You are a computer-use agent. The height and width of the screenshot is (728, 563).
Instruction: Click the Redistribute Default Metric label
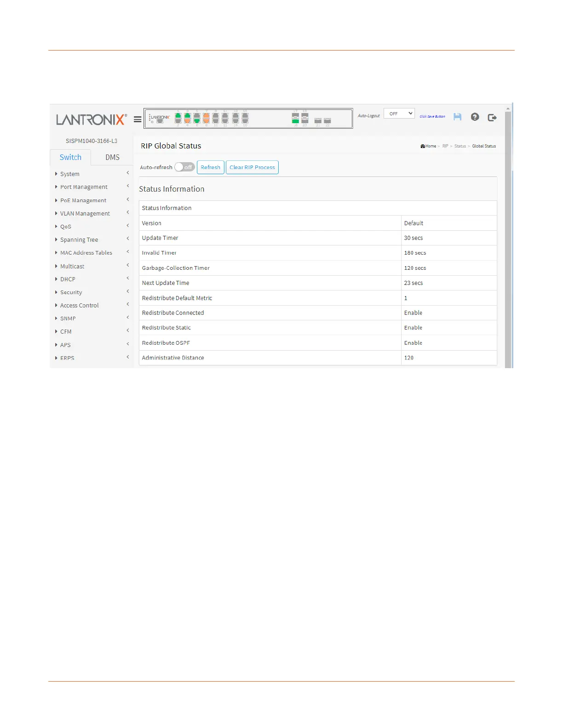point(177,298)
